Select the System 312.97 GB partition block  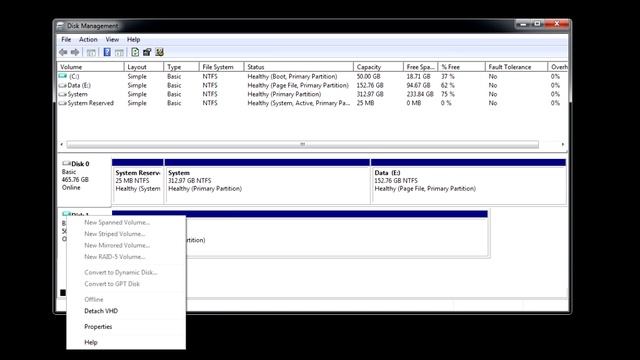point(267,181)
